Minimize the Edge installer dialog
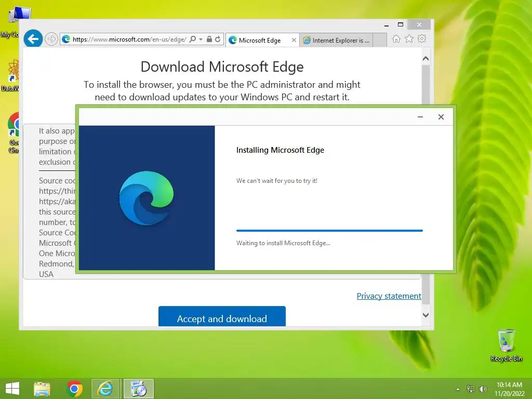532x399 pixels. click(420, 117)
